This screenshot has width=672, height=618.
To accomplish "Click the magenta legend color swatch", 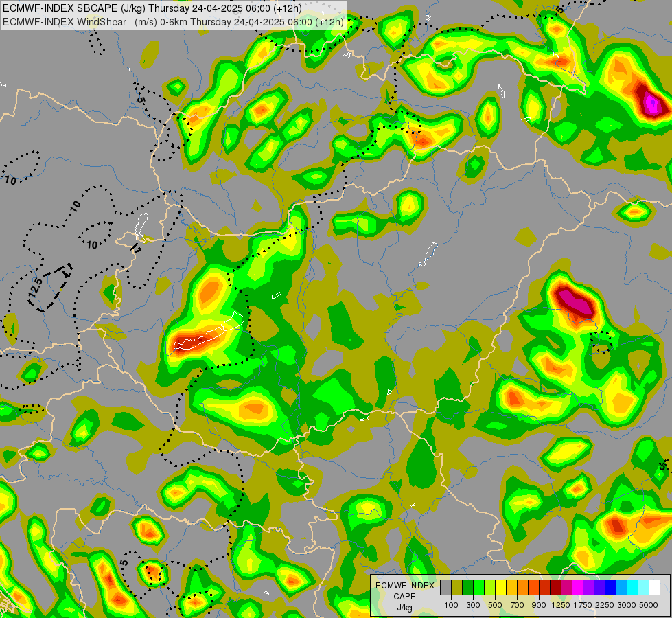I will [x=577, y=588].
